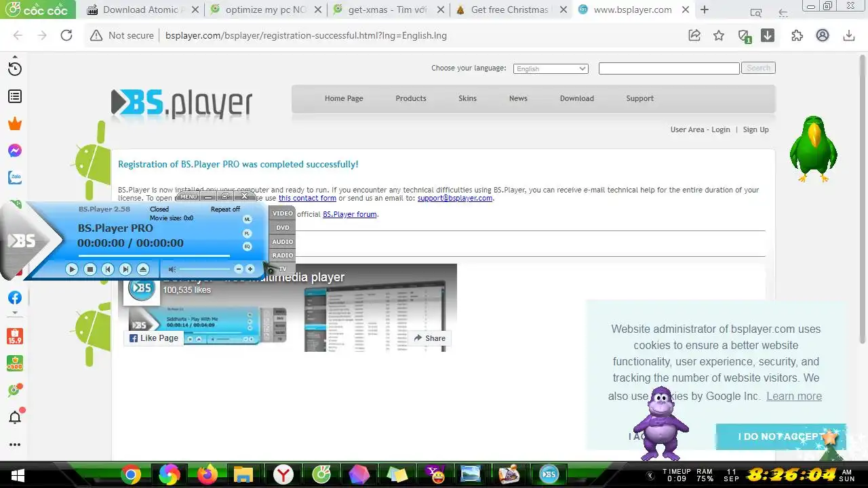The image size is (868, 488).
Task: Select DVD mode tab in BS.Player
Action: pos(283,228)
